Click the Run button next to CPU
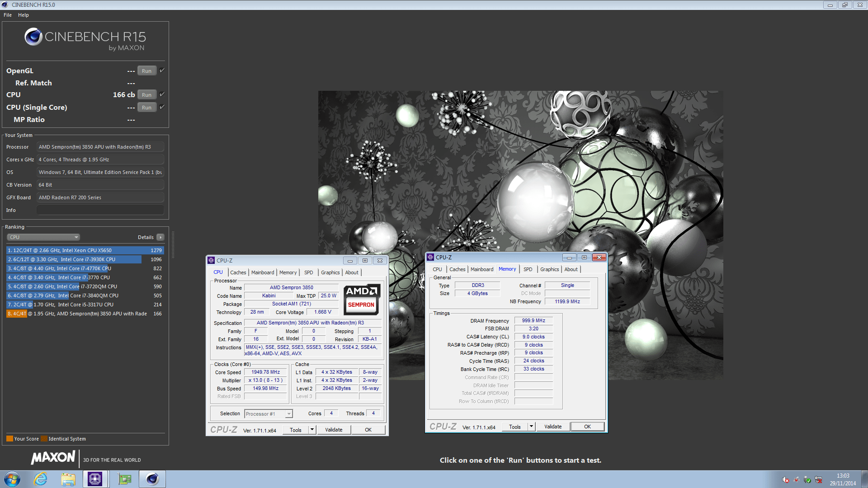The width and height of the screenshot is (868, 488). pos(146,94)
